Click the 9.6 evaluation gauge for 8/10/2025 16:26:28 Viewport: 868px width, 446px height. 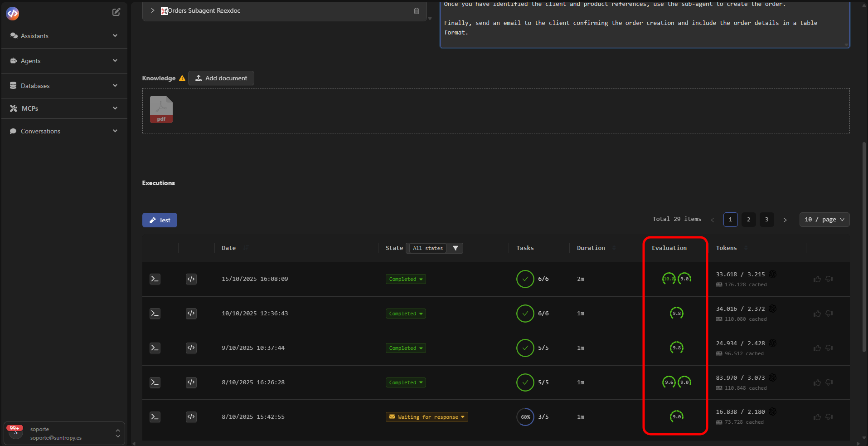[669, 382]
